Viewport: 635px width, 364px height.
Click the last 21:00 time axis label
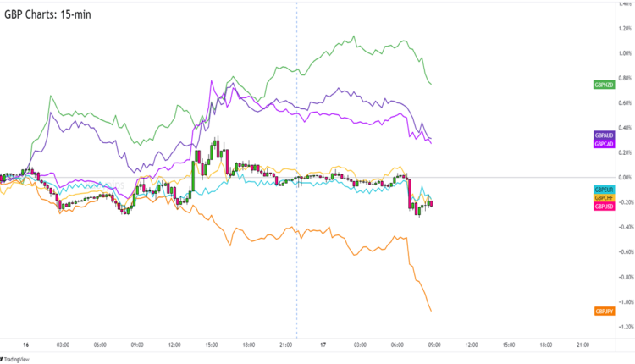click(583, 345)
